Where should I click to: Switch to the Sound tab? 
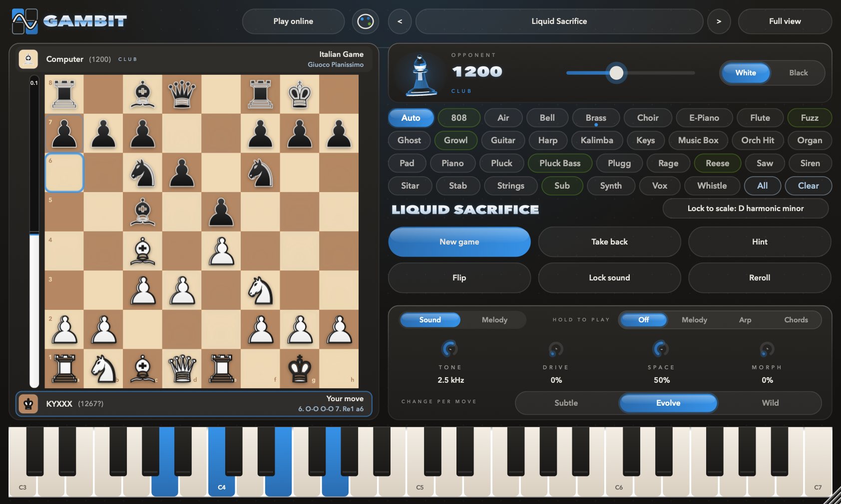429,320
